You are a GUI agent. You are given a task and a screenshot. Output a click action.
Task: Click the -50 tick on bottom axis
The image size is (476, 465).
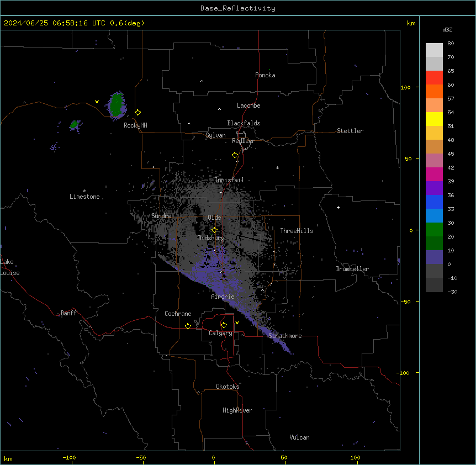141,457
